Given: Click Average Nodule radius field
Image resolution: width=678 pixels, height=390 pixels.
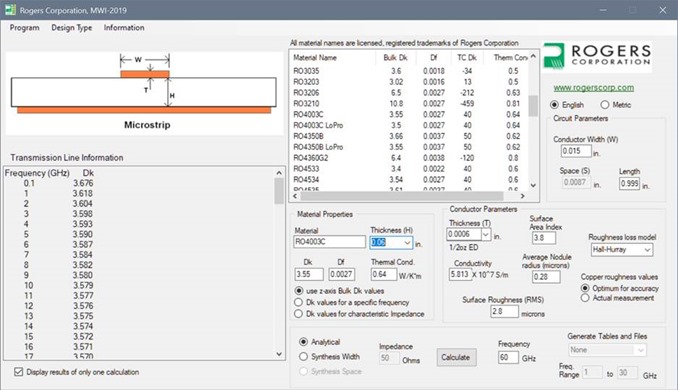Looking at the screenshot, I should point(546,277).
